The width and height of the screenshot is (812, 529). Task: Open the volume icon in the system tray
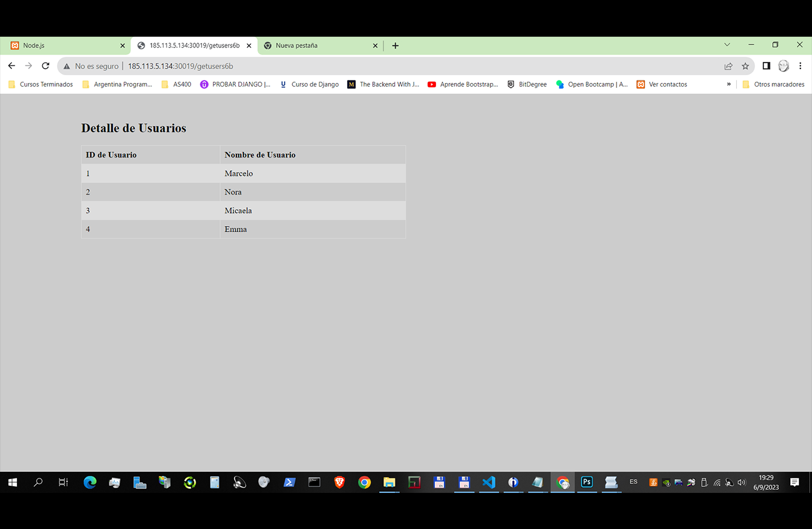click(742, 482)
